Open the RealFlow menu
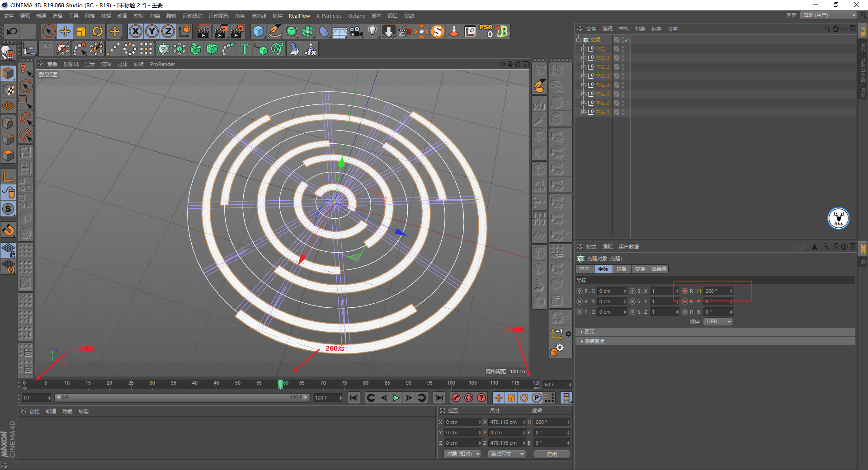 (x=299, y=16)
